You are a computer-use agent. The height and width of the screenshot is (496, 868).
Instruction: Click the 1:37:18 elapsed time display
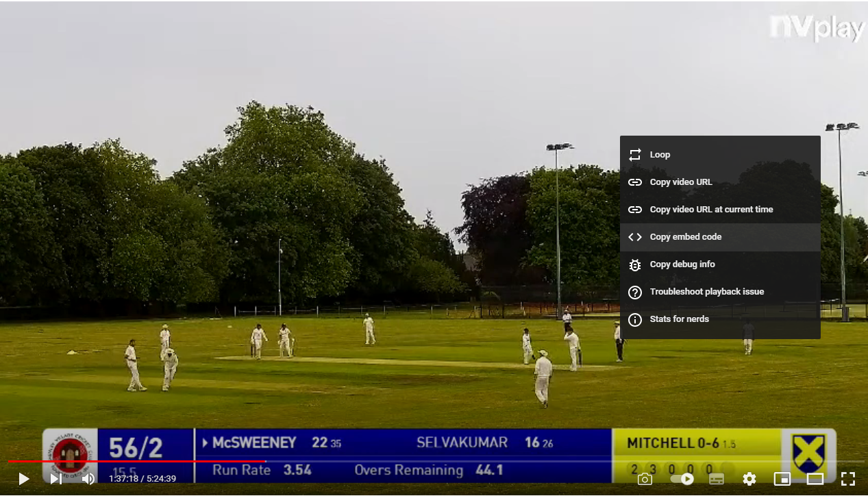coord(123,479)
